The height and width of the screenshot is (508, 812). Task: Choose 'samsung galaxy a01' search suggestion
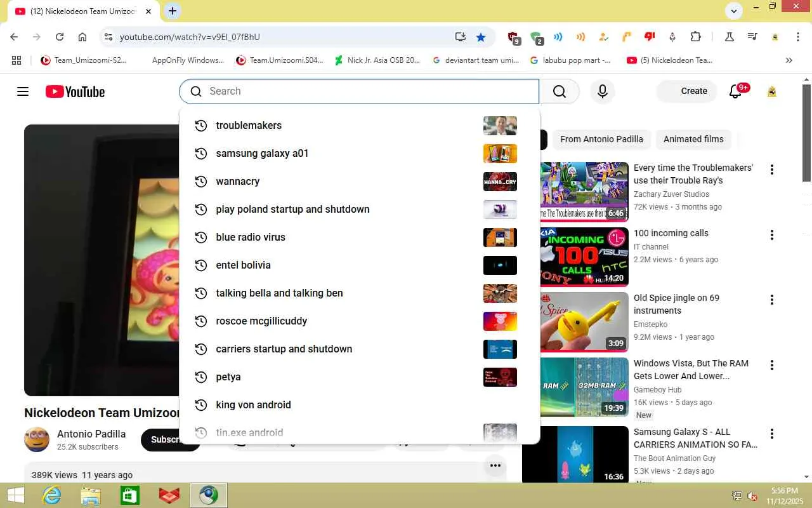click(x=360, y=154)
